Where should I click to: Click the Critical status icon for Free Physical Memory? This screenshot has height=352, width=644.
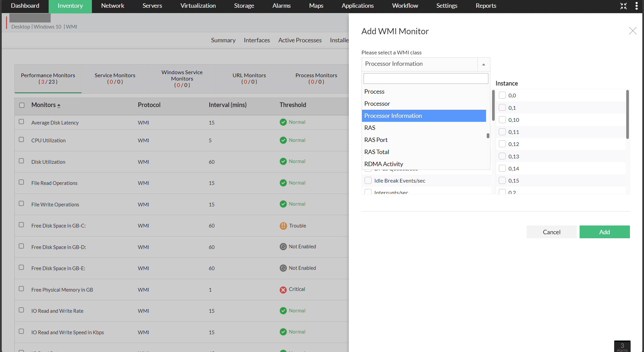pos(283,290)
